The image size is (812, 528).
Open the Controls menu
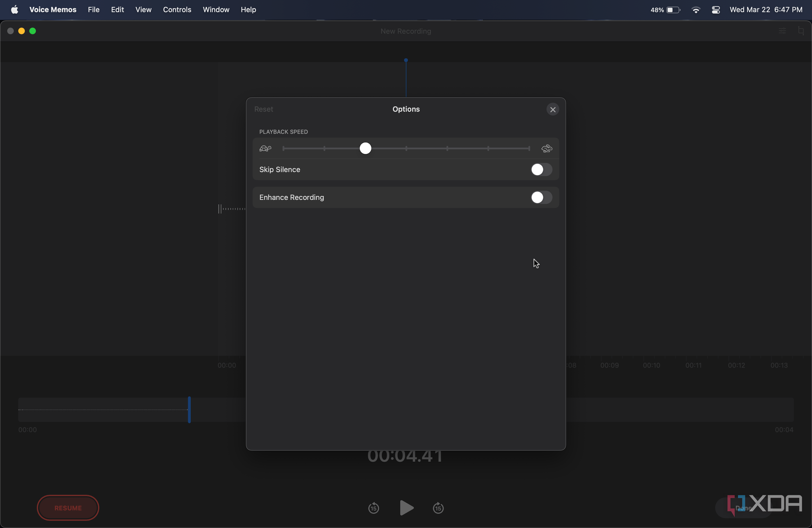click(177, 10)
